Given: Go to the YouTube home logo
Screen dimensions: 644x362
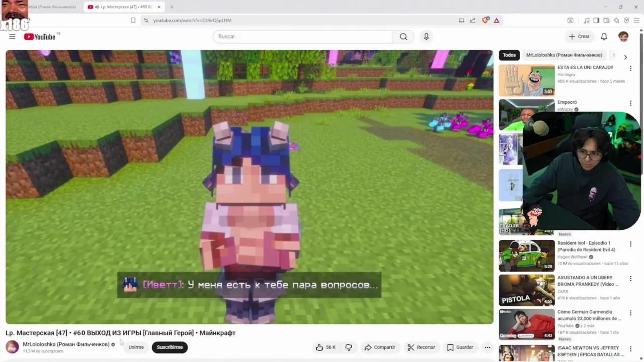Looking at the screenshot, I should [40, 37].
